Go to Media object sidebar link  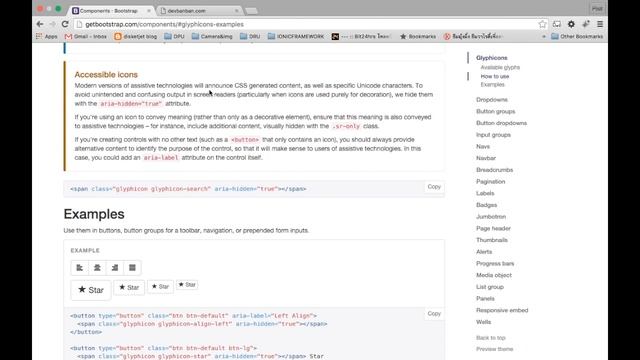pos(494,275)
